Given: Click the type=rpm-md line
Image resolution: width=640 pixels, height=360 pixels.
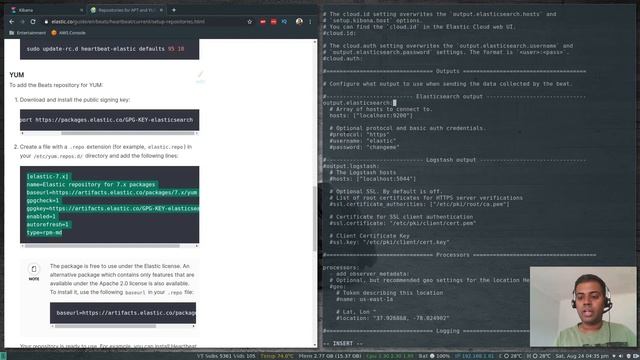Looking at the screenshot, I should (44, 233).
